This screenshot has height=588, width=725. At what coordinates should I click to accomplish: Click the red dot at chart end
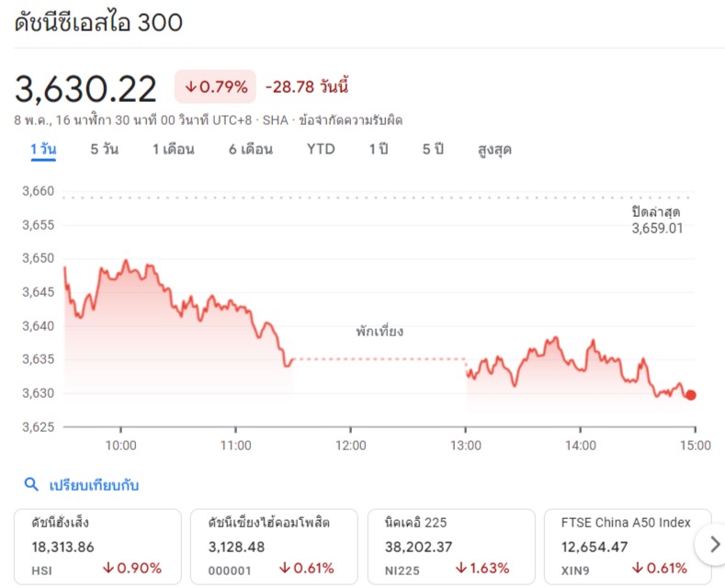click(x=691, y=395)
